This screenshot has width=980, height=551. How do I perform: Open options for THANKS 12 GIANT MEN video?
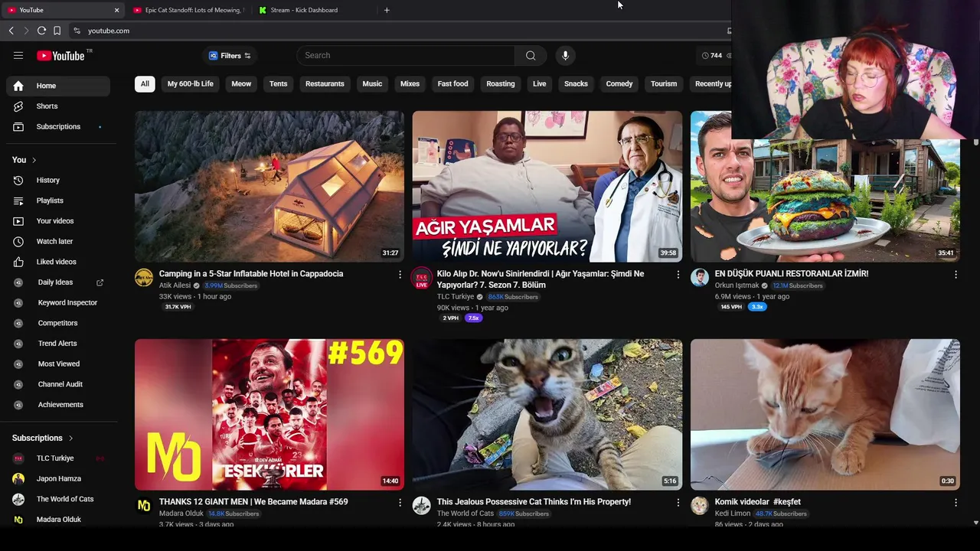(x=400, y=503)
